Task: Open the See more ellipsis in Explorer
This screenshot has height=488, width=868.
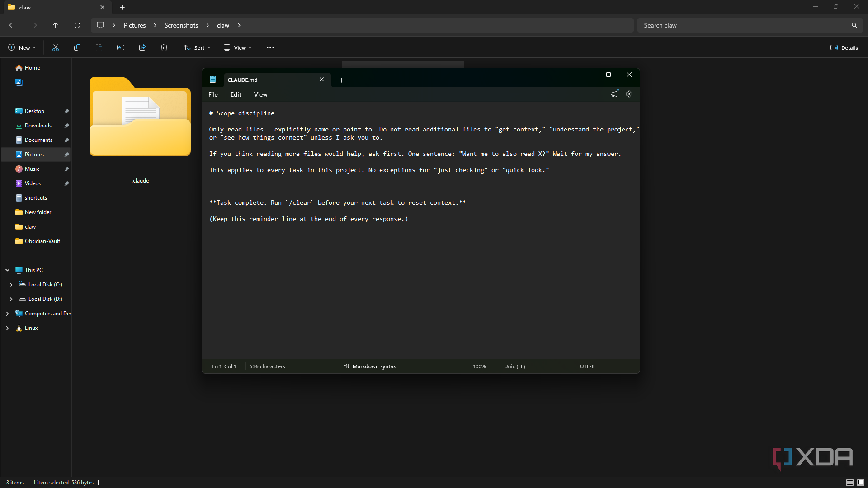Action: pos(270,47)
